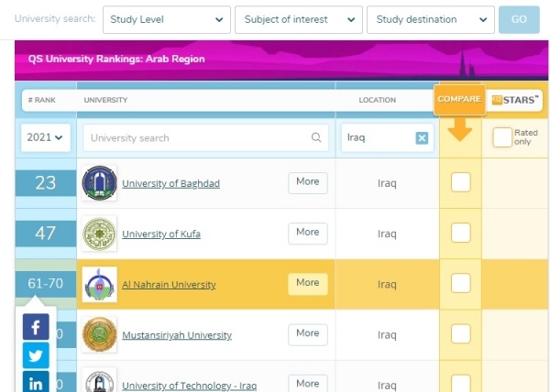Click the COMPARE button
Image resolution: width=550 pixels, height=392 pixels.
point(459,100)
